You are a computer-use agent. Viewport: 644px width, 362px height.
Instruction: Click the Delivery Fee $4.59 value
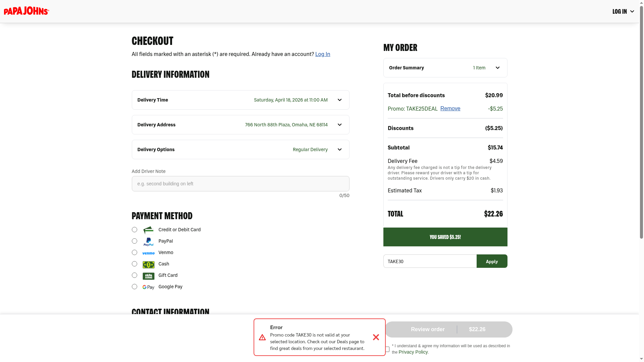[496, 161]
